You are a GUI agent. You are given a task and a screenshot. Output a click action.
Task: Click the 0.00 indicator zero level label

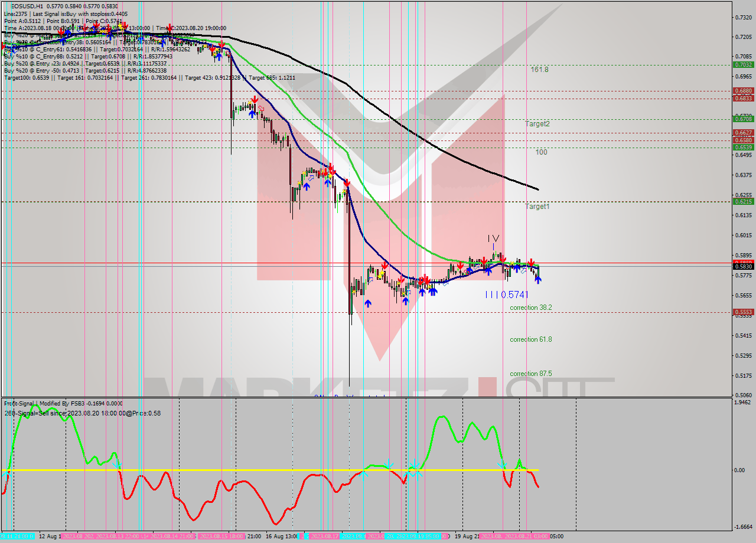coord(739,470)
